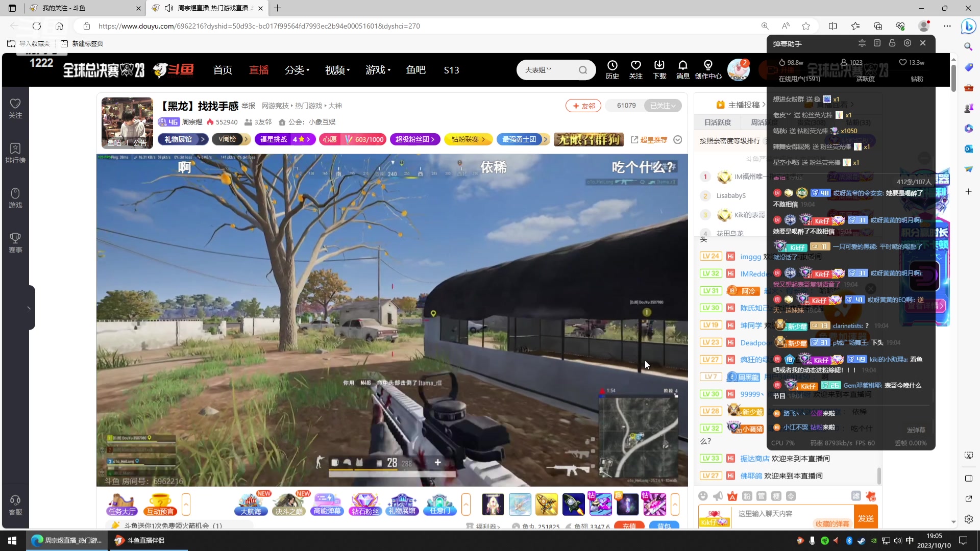Expand the 游戏 dropdown in navigation bar
980x551 pixels.
pyautogui.click(x=378, y=70)
